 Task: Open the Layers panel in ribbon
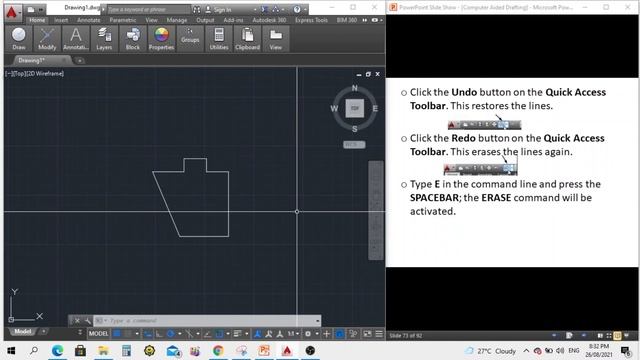pos(104,39)
